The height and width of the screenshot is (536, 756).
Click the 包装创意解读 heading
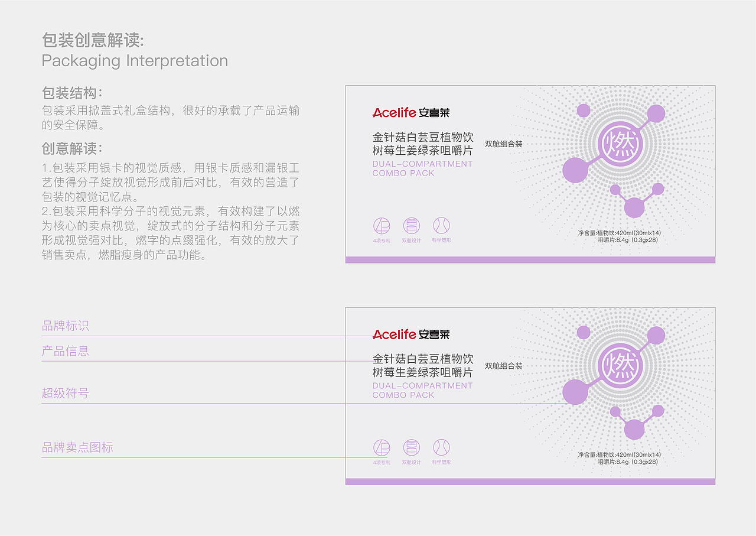(x=93, y=40)
